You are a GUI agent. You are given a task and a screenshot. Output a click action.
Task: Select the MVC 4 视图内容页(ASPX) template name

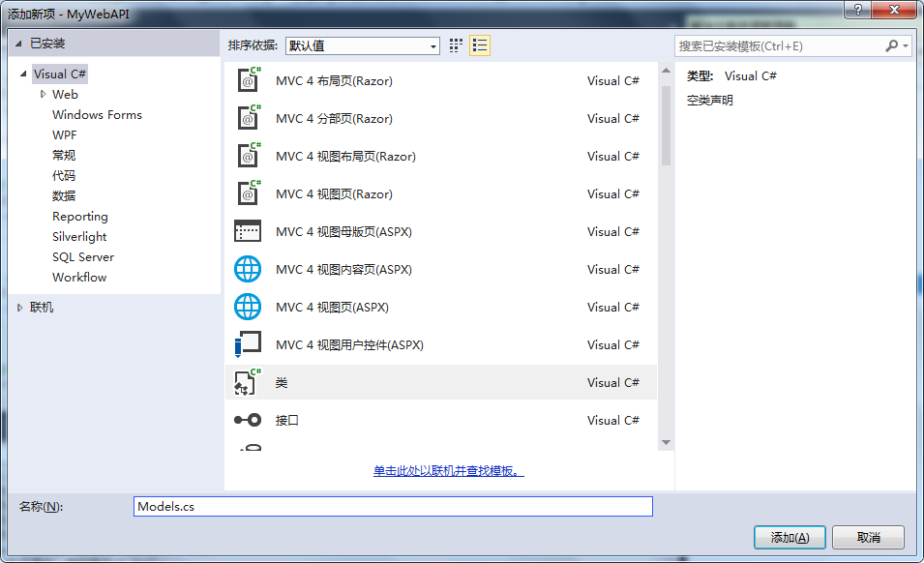point(343,269)
